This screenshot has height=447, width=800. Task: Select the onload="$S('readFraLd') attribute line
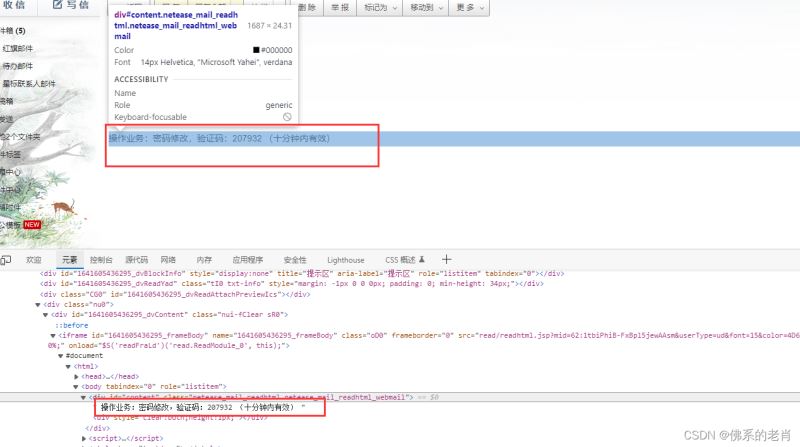pyautogui.click(x=168, y=345)
